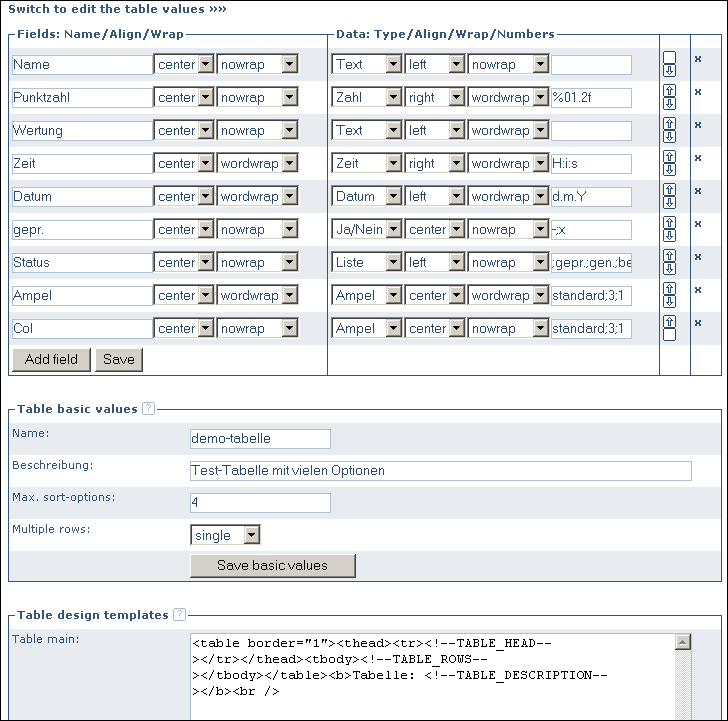Move the gepr. field up
Viewport: 728px width, 721px height.
pyautogui.click(x=669, y=222)
